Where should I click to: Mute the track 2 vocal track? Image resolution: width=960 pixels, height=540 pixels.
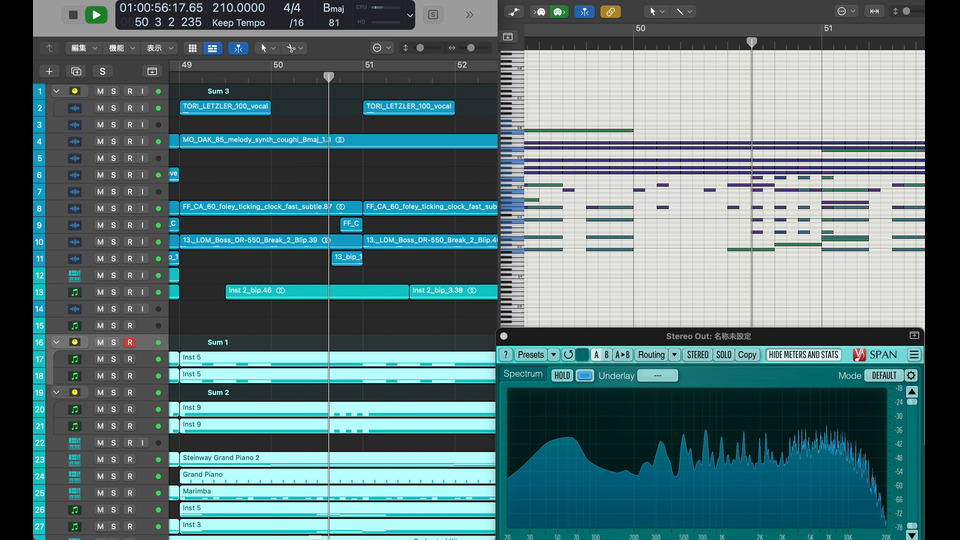pos(100,108)
